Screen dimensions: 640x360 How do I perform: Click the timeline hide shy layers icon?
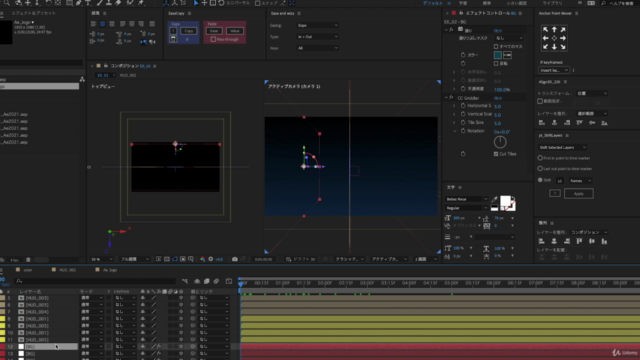(197, 281)
